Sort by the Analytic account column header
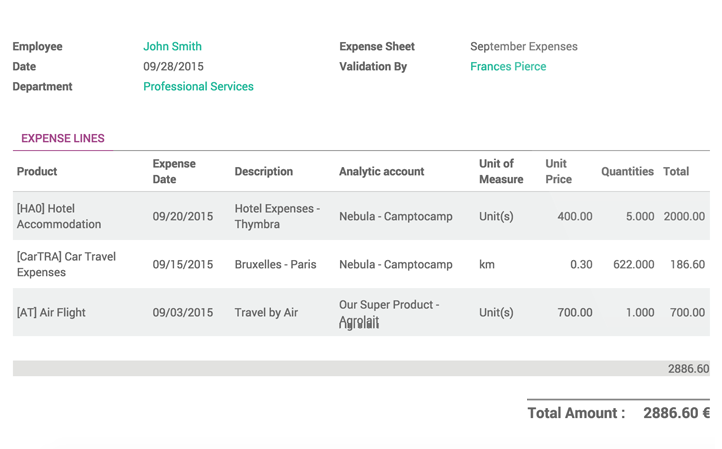722x449 pixels. coord(381,171)
